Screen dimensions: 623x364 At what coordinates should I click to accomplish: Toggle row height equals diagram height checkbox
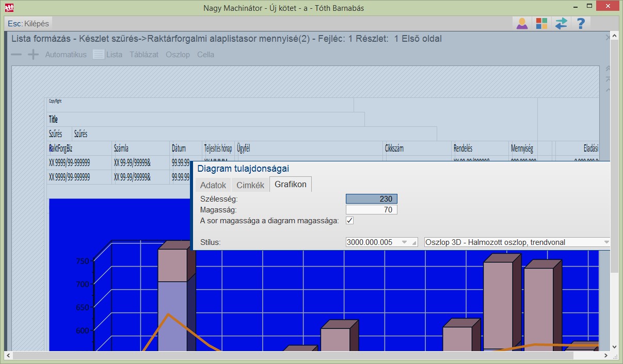tap(349, 221)
